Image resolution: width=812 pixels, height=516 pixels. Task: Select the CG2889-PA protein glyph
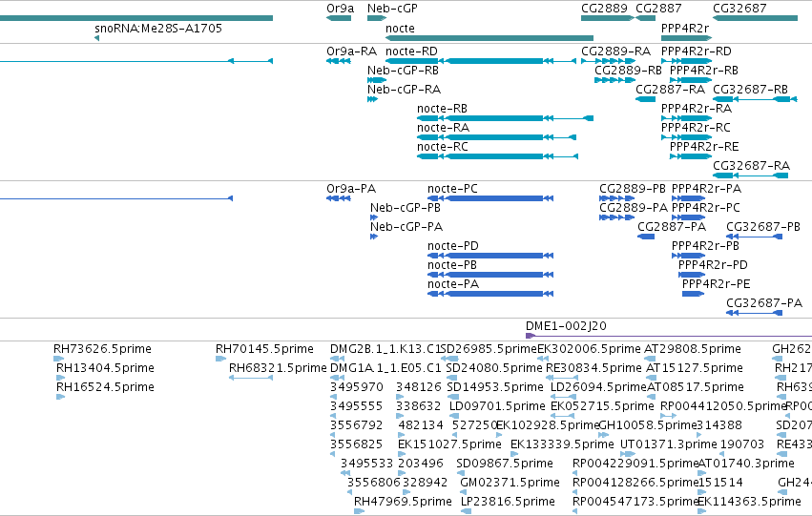coord(616,217)
